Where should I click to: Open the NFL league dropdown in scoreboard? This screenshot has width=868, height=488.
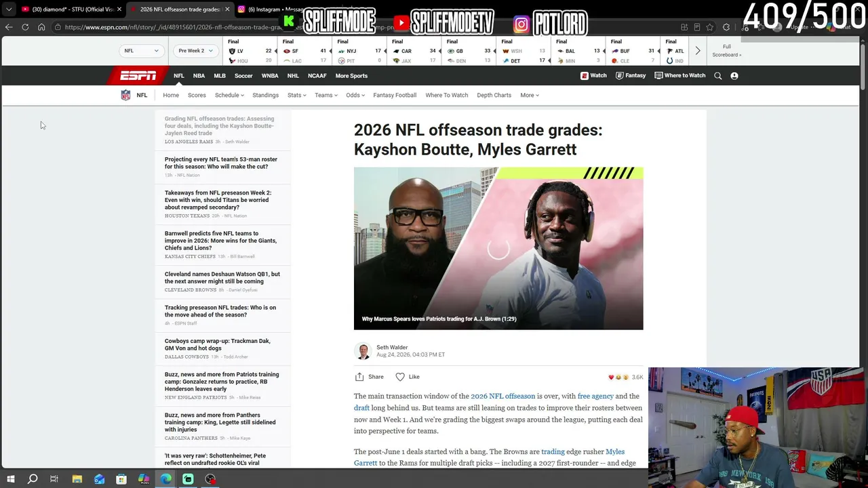click(x=141, y=51)
